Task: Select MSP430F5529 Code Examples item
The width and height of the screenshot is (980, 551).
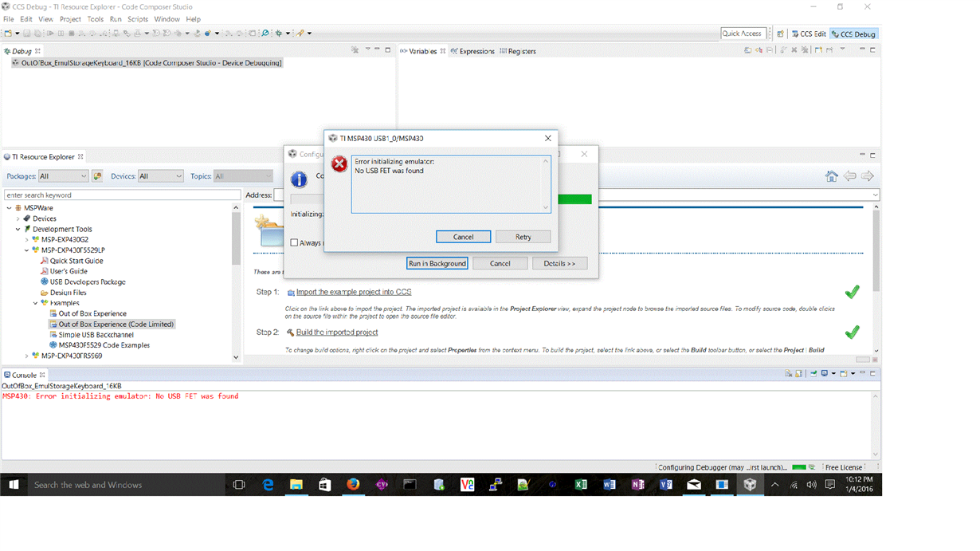Action: [x=99, y=345]
